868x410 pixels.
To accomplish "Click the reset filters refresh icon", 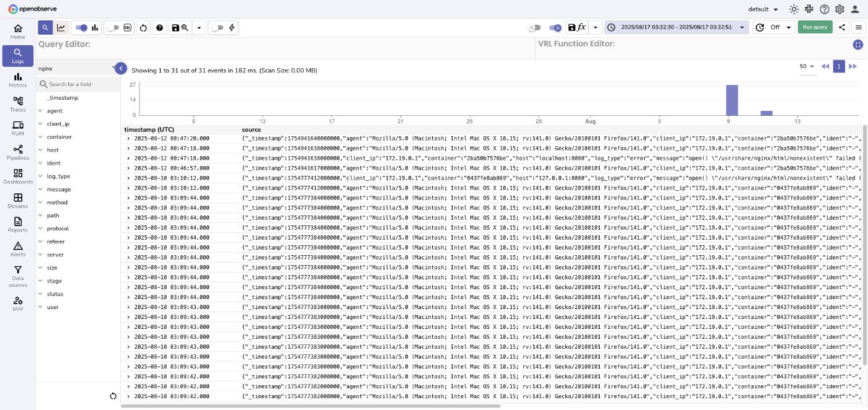I will click(143, 28).
